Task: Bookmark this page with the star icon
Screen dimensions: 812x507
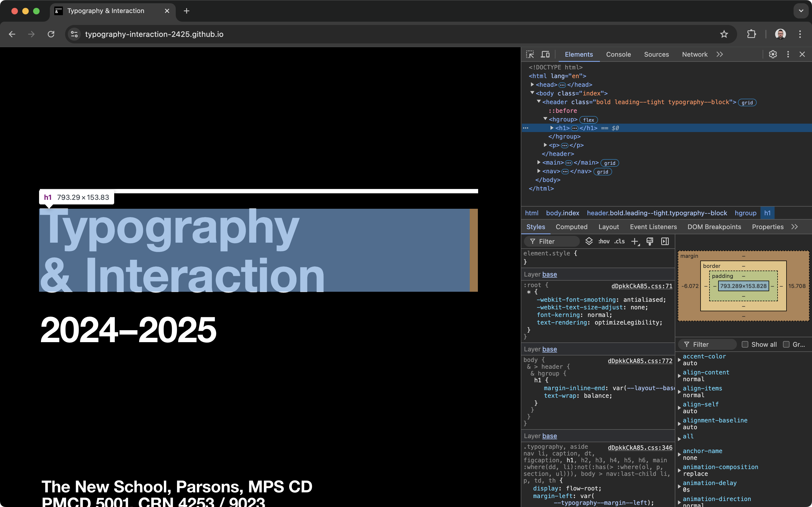Action: (x=724, y=34)
